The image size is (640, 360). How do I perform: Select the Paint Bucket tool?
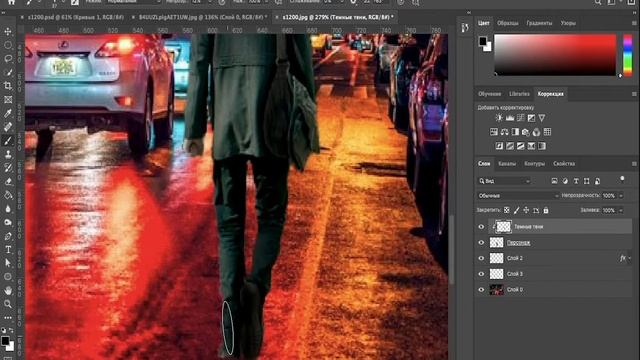click(x=8, y=195)
